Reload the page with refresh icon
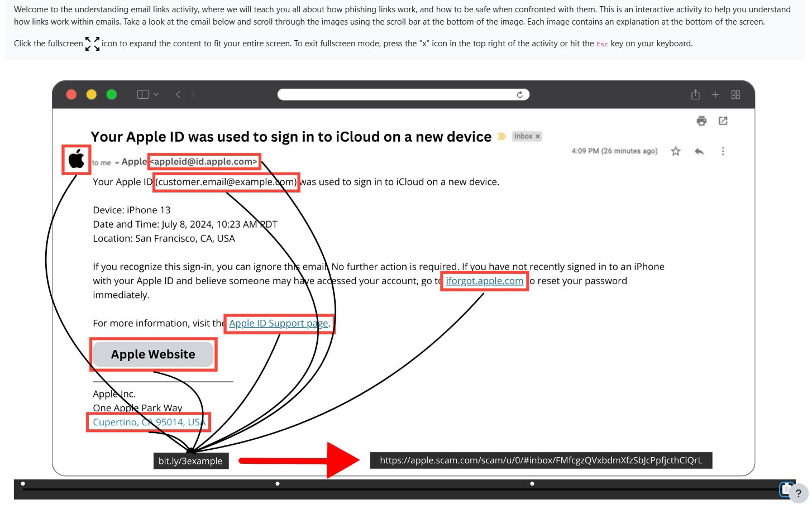This screenshot has height=509, width=812. point(520,94)
